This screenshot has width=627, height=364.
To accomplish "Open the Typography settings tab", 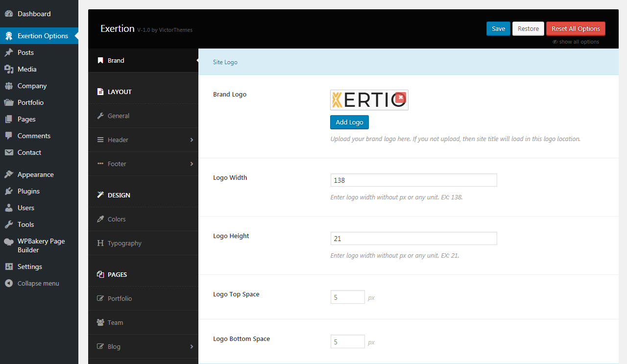I will [x=124, y=243].
